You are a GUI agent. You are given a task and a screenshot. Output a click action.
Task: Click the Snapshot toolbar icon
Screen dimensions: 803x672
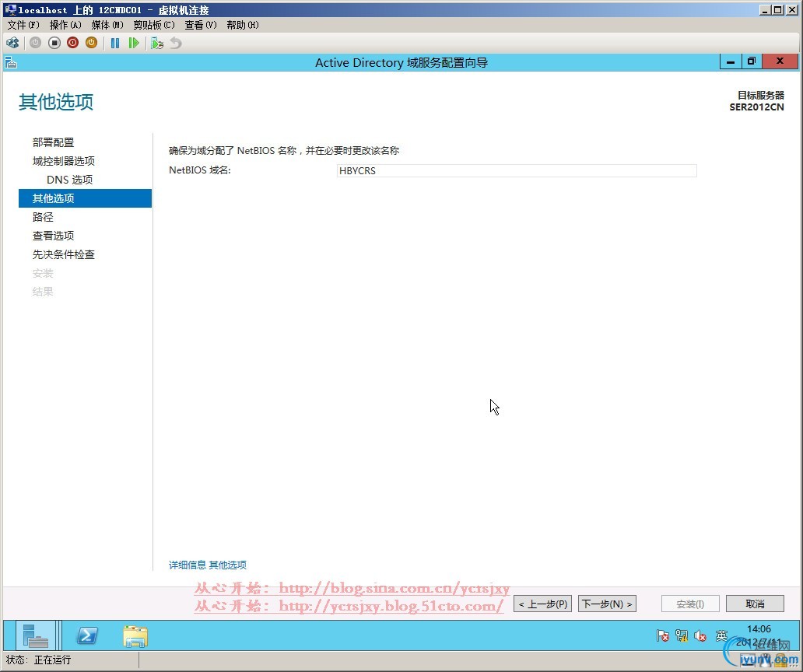click(157, 43)
